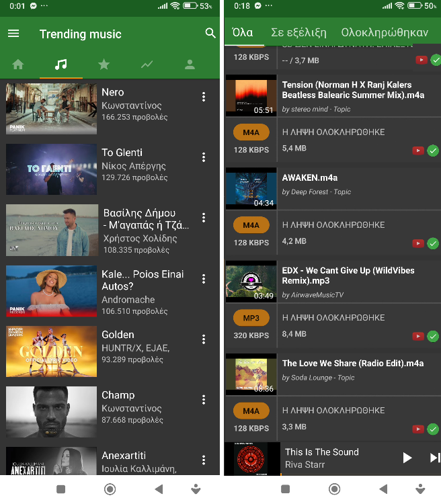Tap green checkmark for 8,4 MB download
Viewport: 441px width, 504px height.
click(x=433, y=336)
